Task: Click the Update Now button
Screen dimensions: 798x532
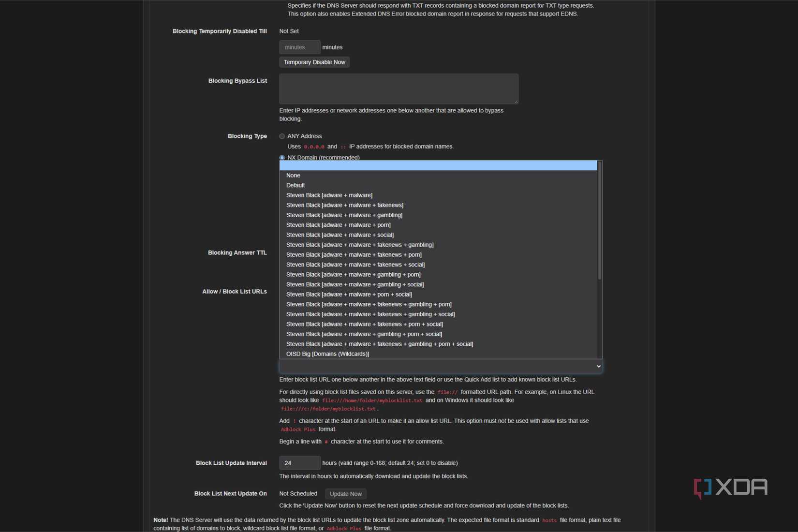Action: 345,494
